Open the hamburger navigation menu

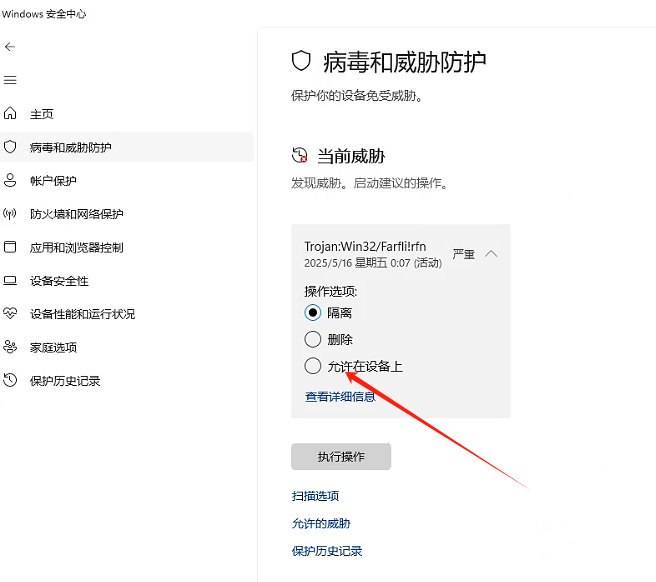tap(10, 80)
